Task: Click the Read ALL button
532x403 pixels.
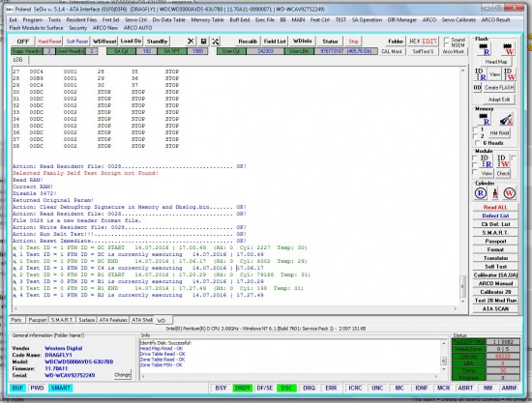Action: point(495,207)
